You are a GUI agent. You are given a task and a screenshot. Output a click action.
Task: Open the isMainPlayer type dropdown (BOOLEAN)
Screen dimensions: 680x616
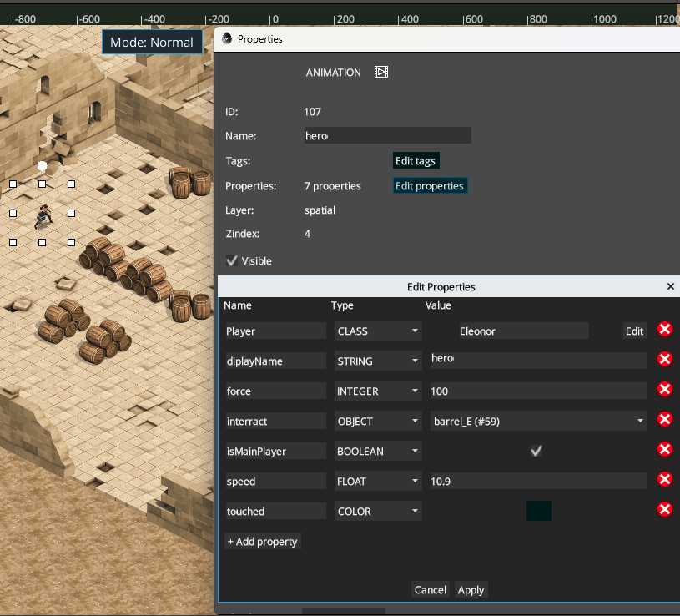(x=378, y=452)
